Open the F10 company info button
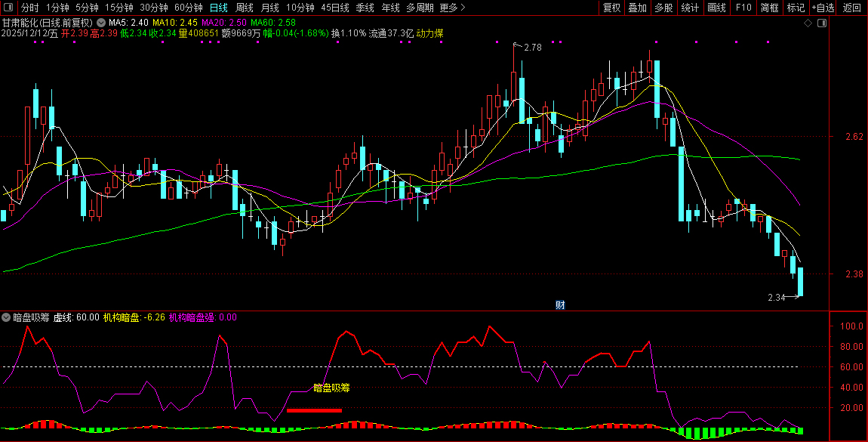 (743, 8)
